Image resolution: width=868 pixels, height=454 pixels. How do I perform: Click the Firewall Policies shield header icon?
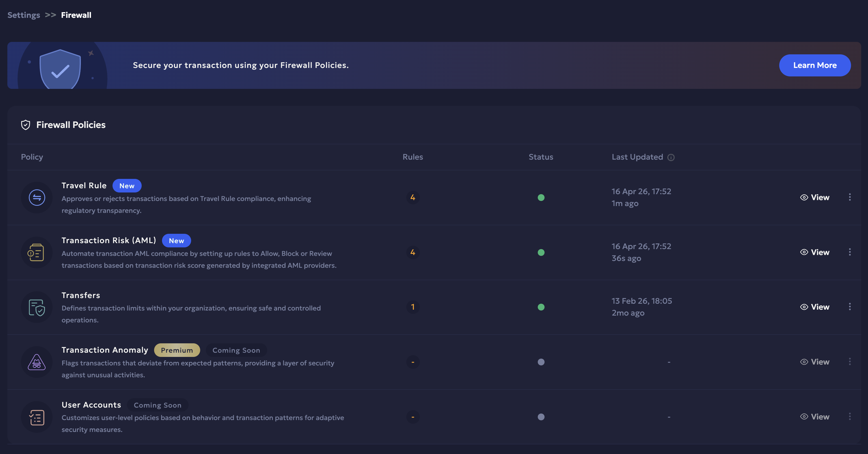(26, 125)
